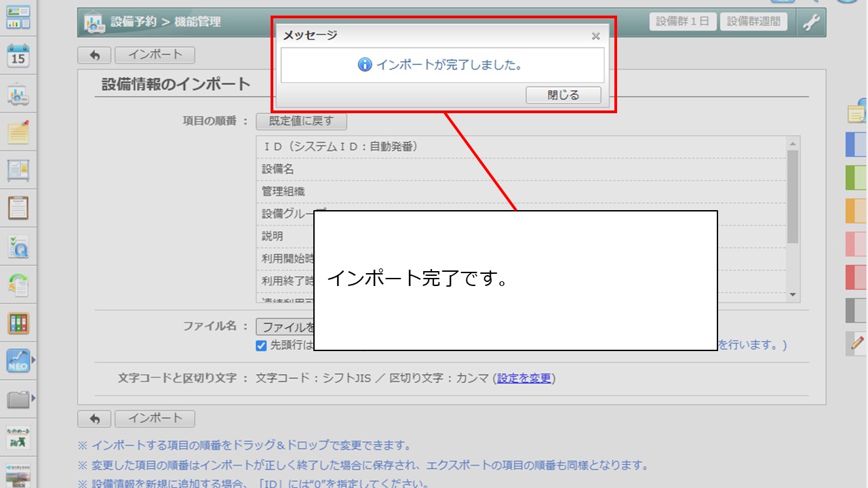Click item list scroll-down arrow
Screen dimensions: 868x488
tap(792, 295)
